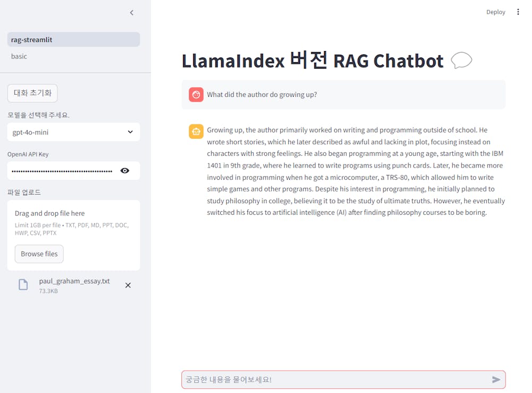Click the send message arrow icon
The height and width of the screenshot is (393, 532).
click(495, 379)
